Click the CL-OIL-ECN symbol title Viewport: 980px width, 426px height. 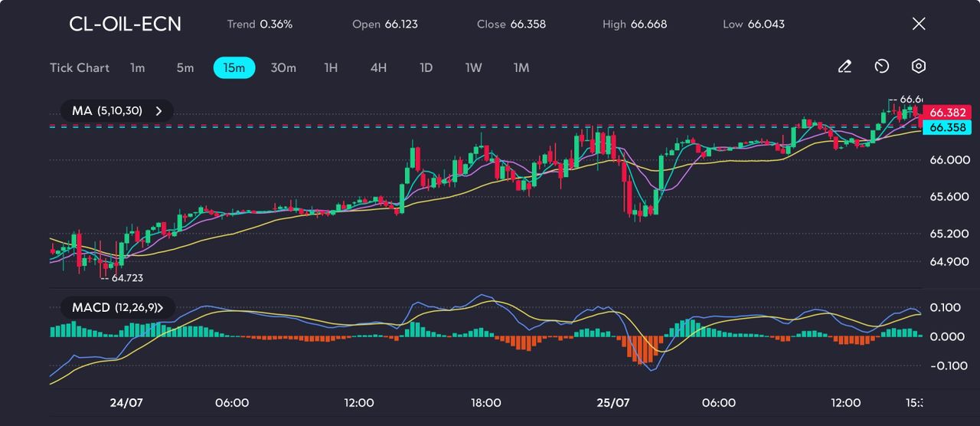pos(125,24)
